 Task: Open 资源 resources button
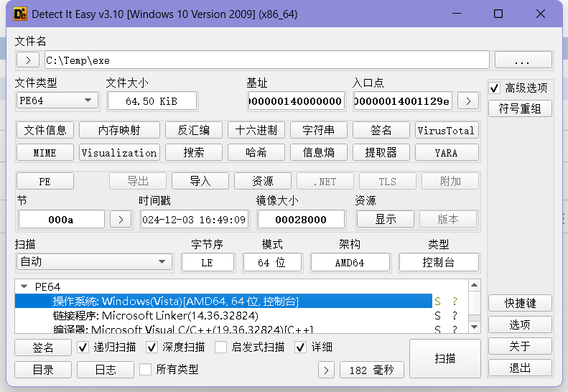click(263, 181)
